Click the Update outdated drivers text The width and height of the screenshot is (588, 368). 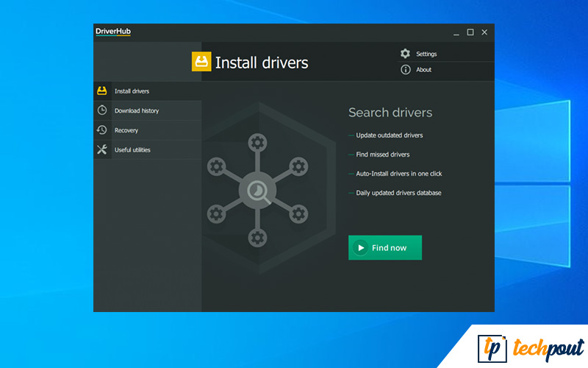click(389, 135)
